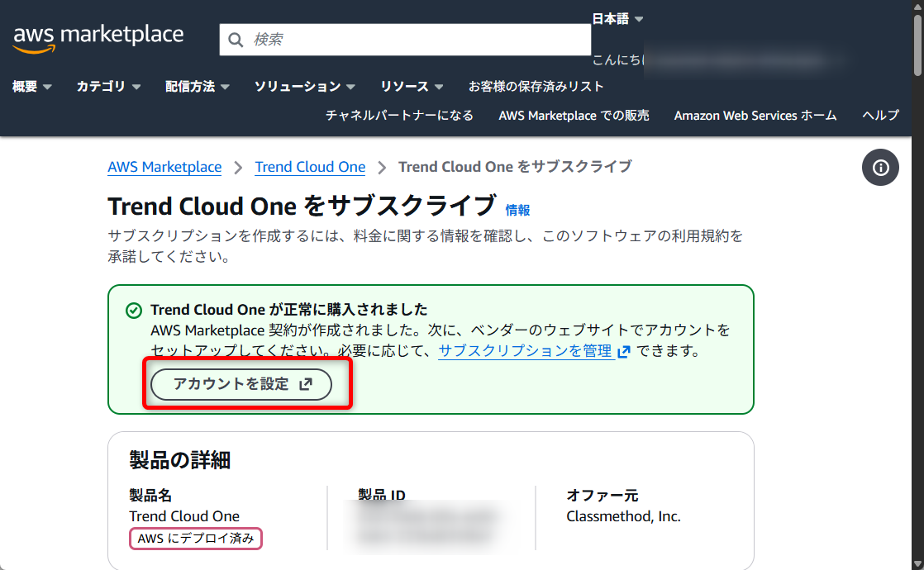Image resolution: width=924 pixels, height=570 pixels.
Task: Focus the 検索 search field
Action: (x=405, y=40)
